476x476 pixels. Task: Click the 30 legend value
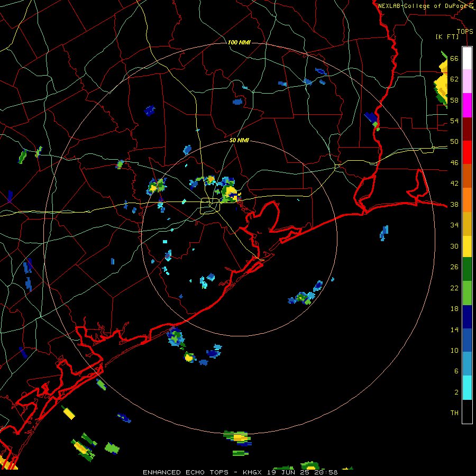point(454,246)
